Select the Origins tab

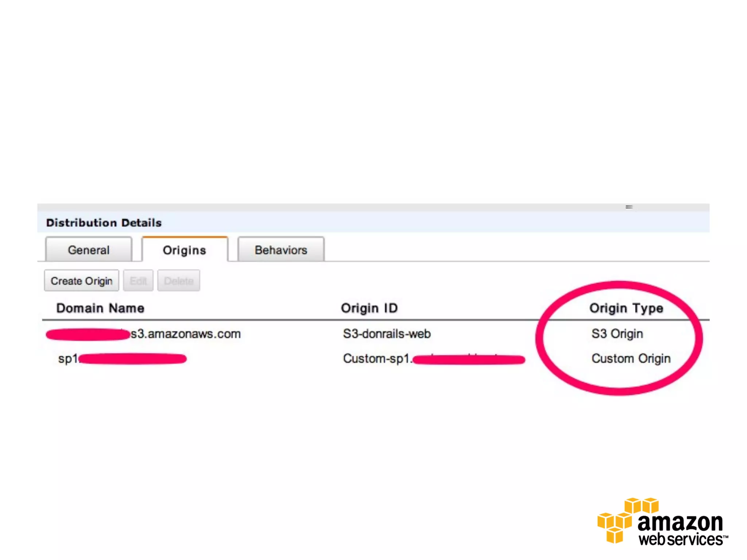point(185,250)
